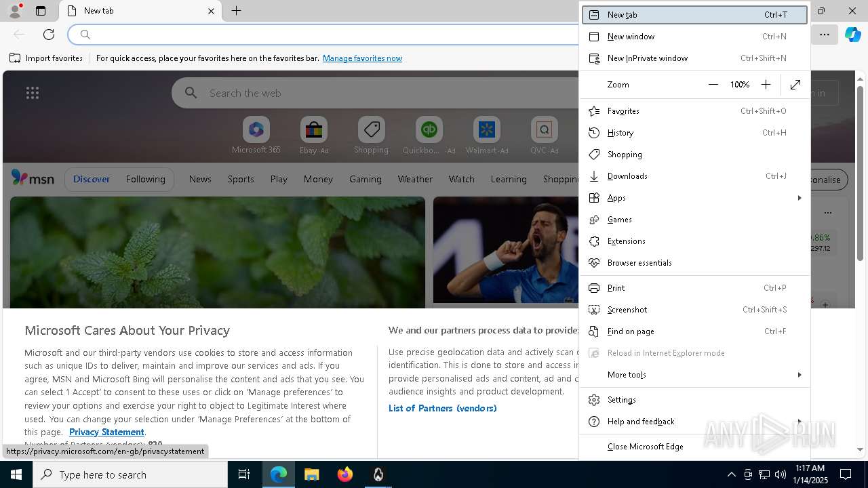The height and width of the screenshot is (488, 868).
Task: Click the Settings and more ellipsis button
Action: [825, 35]
